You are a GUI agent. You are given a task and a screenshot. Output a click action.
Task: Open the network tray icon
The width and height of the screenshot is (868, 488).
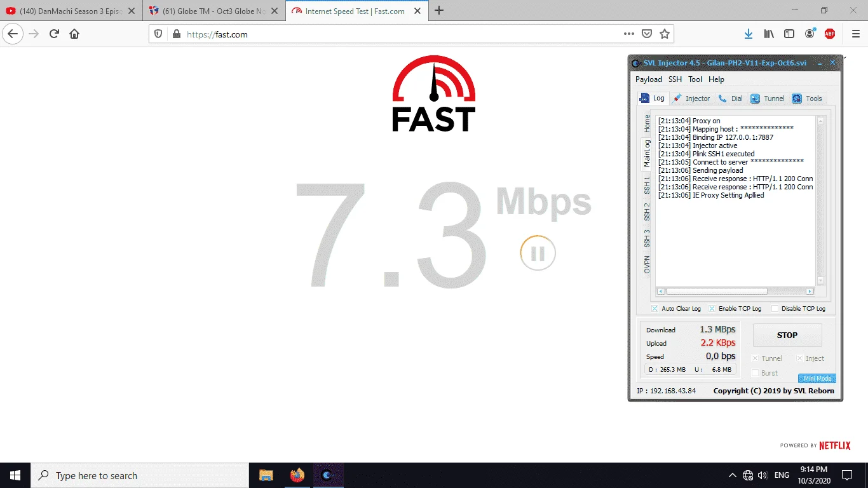pyautogui.click(x=748, y=475)
